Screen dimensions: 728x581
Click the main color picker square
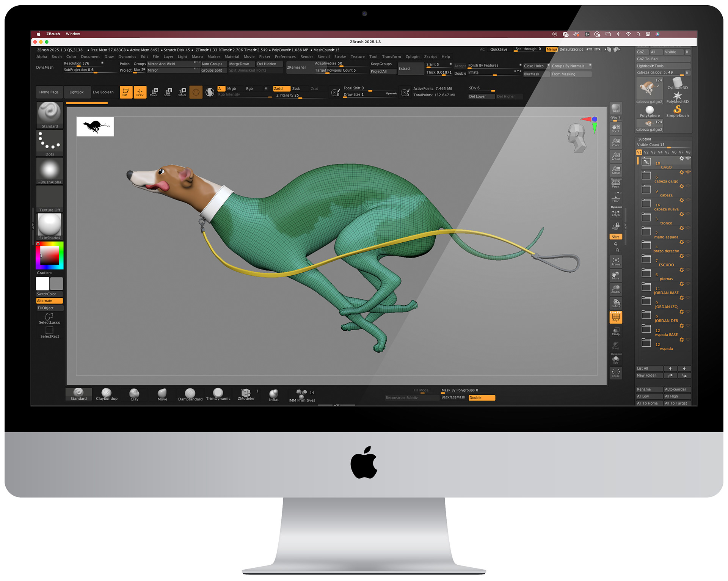[50, 255]
